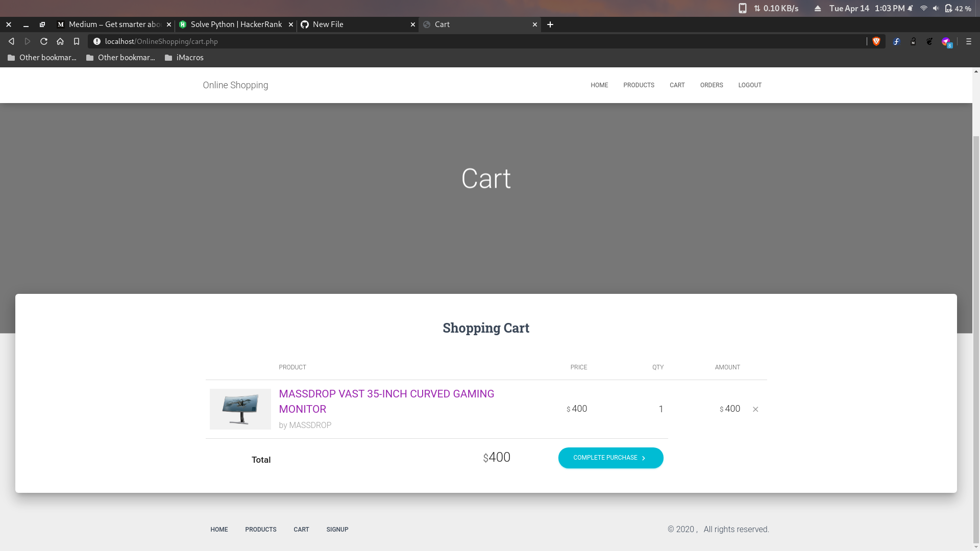The image size is (980, 551).
Task: Click the monitor product thumbnail image
Action: [x=240, y=409]
